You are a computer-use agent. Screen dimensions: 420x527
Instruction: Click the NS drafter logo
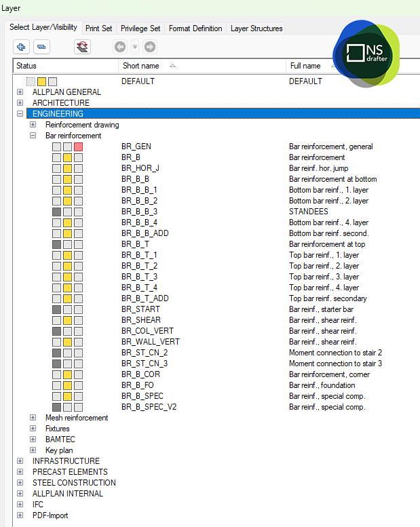pos(366,54)
